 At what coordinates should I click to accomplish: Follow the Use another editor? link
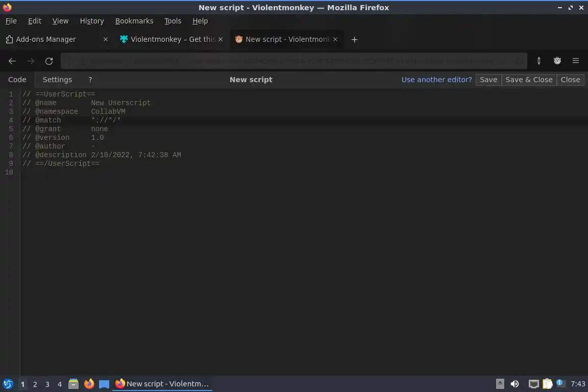(x=436, y=80)
